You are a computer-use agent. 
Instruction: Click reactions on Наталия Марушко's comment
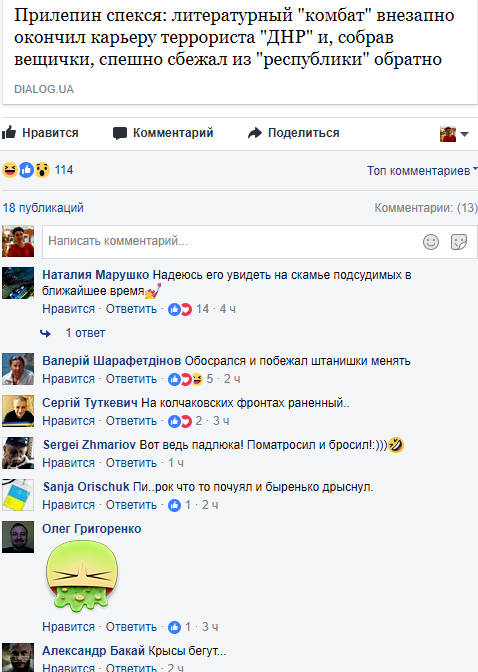tap(180, 309)
